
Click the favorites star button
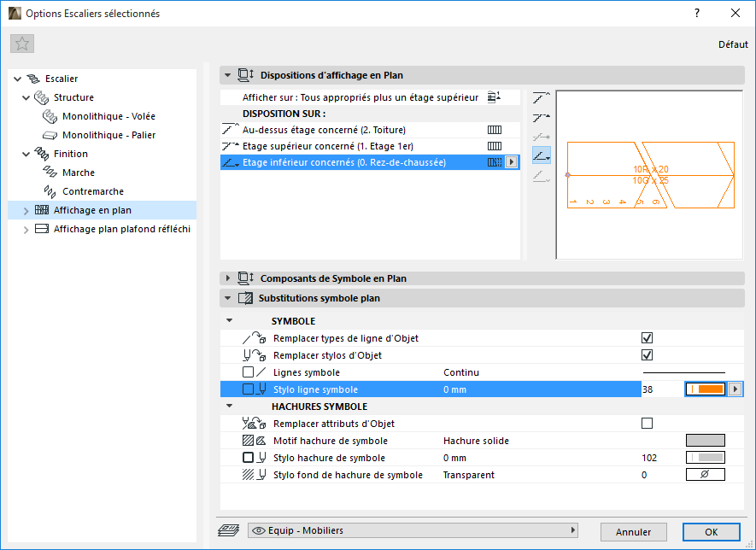click(22, 44)
